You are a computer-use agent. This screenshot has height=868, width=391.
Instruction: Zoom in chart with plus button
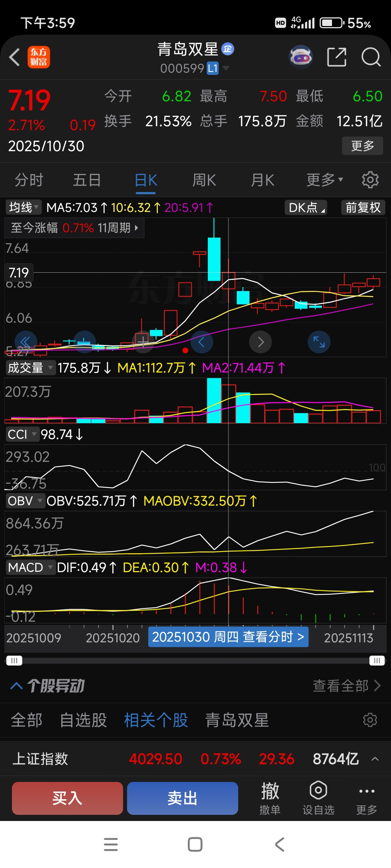[x=143, y=342]
